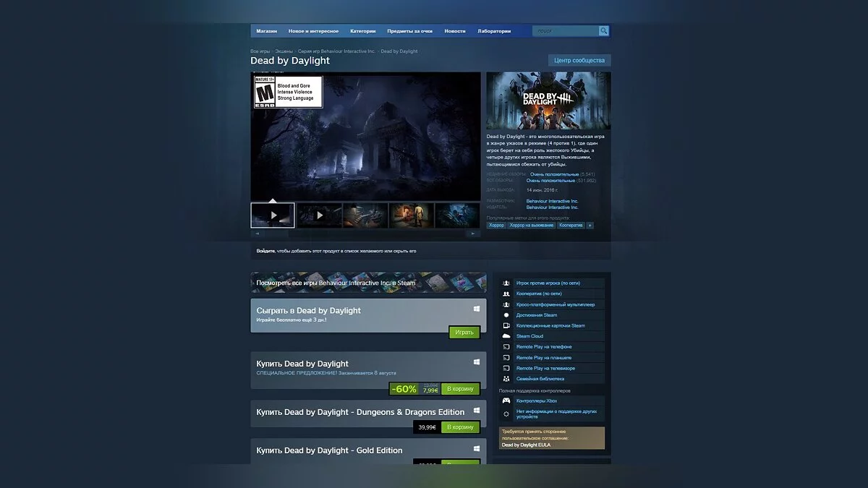Select the fifth bluish screenshot thumbnail
Image resolution: width=868 pixels, height=488 pixels.
[457, 215]
